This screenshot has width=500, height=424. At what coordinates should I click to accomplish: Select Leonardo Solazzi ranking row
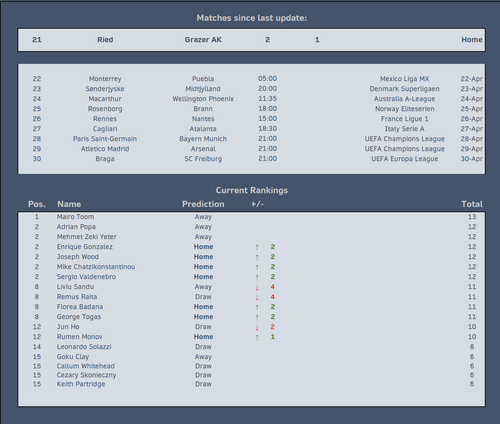click(252, 347)
